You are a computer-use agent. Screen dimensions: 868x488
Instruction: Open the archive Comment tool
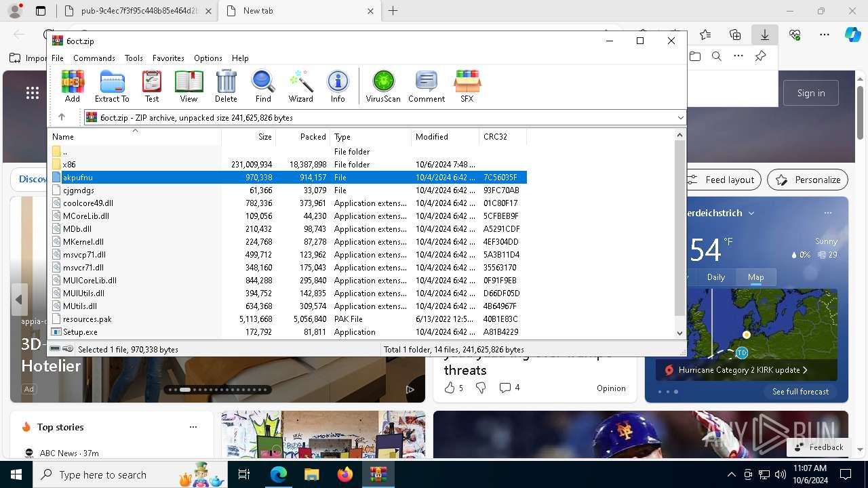[427, 86]
